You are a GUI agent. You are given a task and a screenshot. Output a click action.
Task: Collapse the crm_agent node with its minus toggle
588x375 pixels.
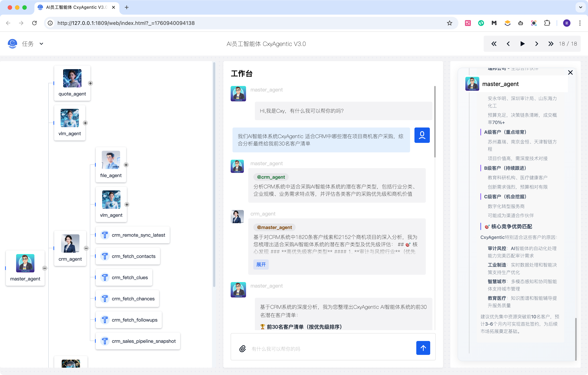point(86,248)
